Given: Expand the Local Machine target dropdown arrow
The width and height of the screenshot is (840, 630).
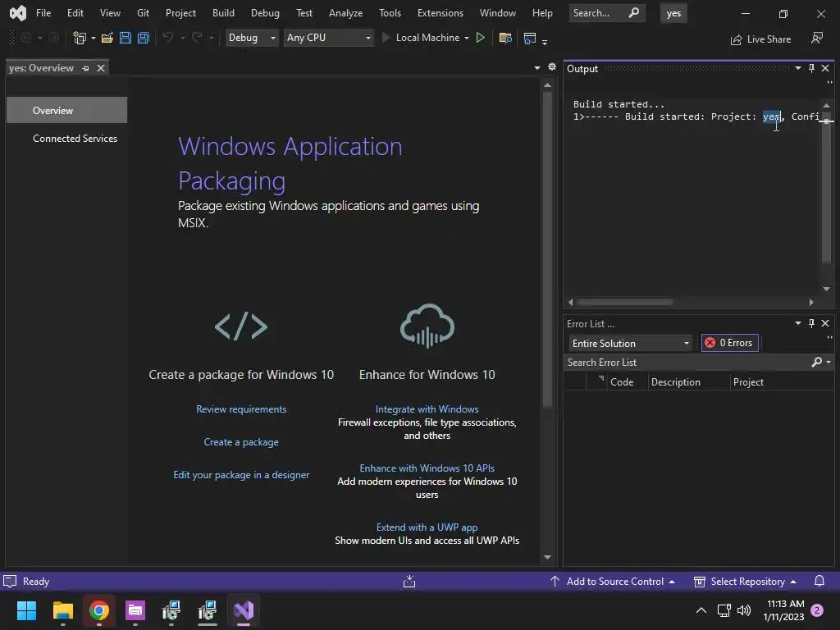Looking at the screenshot, I should coord(467,38).
